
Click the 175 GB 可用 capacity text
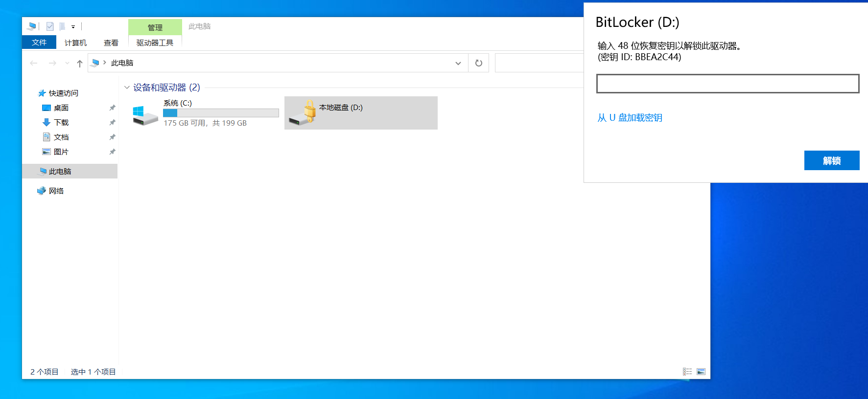[x=205, y=123]
